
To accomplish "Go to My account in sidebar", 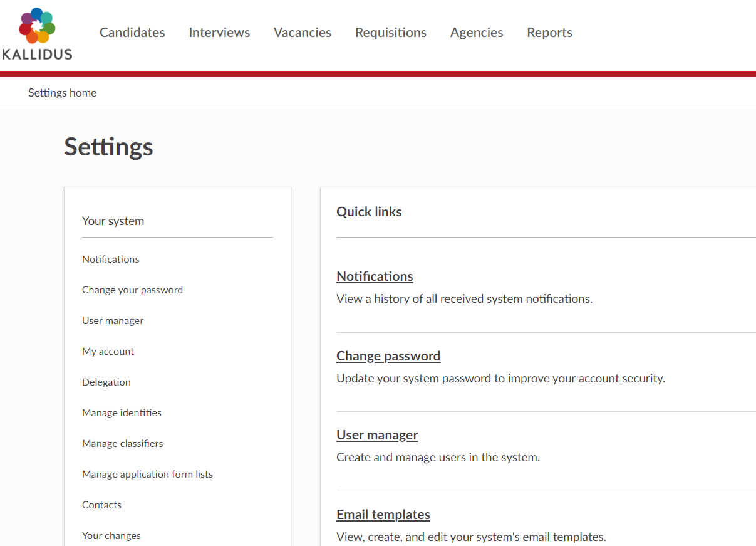I will click(108, 352).
